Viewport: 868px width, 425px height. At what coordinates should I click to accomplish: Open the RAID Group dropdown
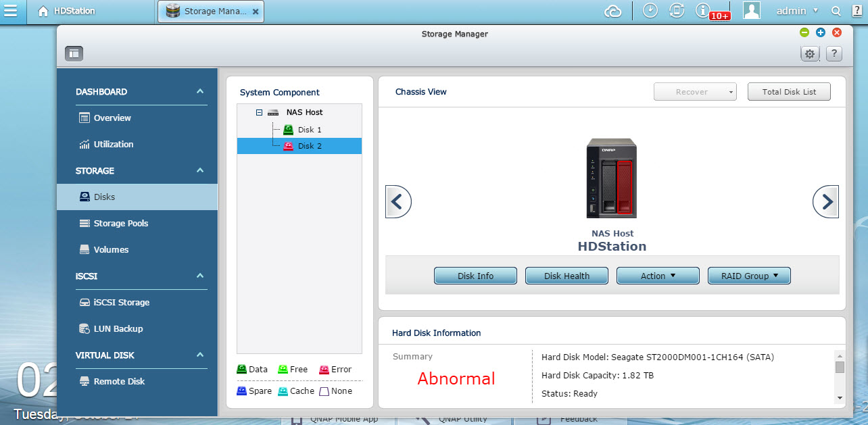(x=749, y=276)
